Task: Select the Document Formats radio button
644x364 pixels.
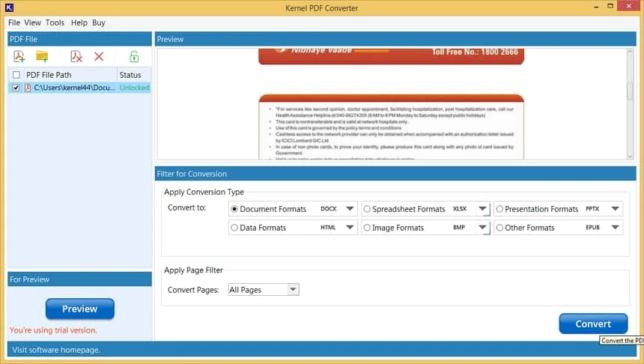Action: (234, 209)
